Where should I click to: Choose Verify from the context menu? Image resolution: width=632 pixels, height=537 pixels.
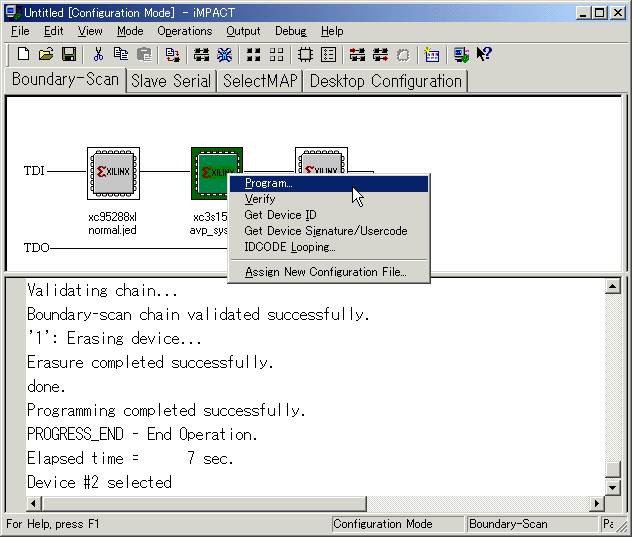coord(329,199)
